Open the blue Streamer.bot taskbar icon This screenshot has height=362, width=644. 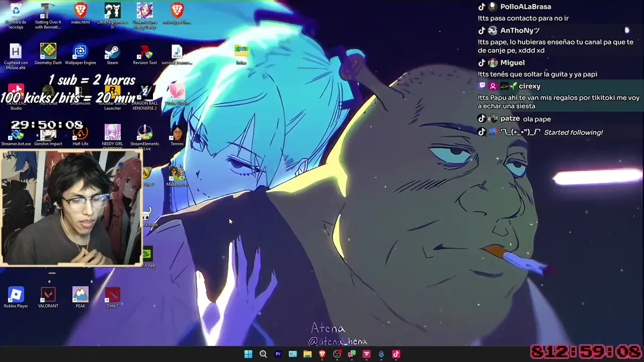point(381,354)
